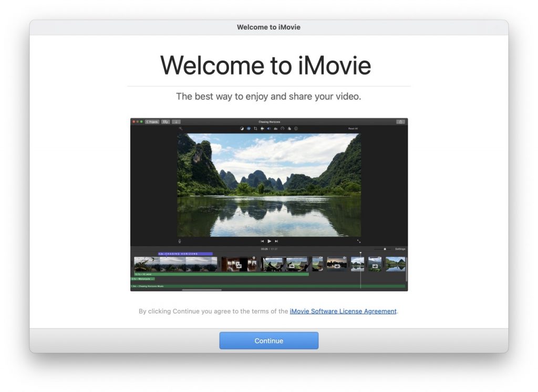The image size is (538, 392).
Task: Click the Stabilization icon in the viewer toolbar
Action: (x=262, y=128)
